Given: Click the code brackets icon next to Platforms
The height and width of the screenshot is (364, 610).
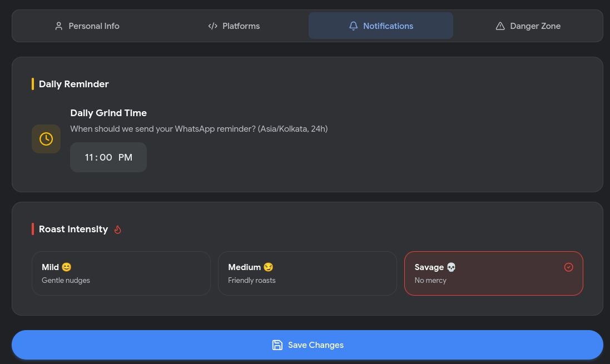Looking at the screenshot, I should pos(212,26).
